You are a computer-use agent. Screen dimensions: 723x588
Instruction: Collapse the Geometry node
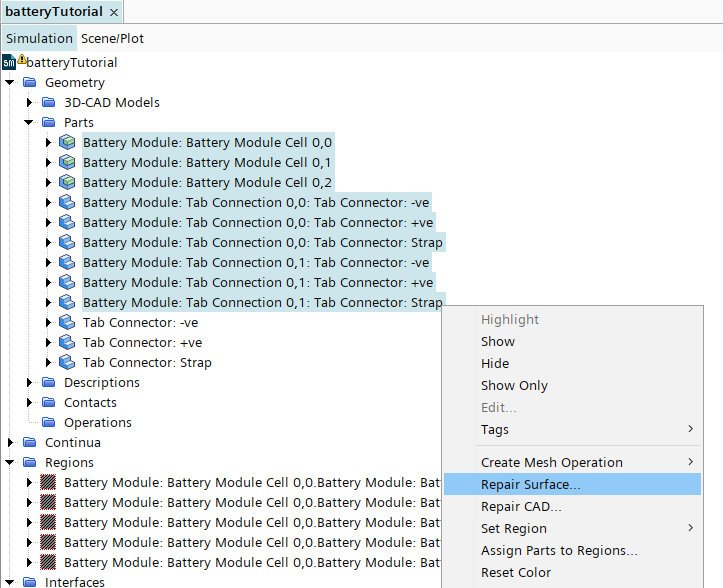coord(10,82)
